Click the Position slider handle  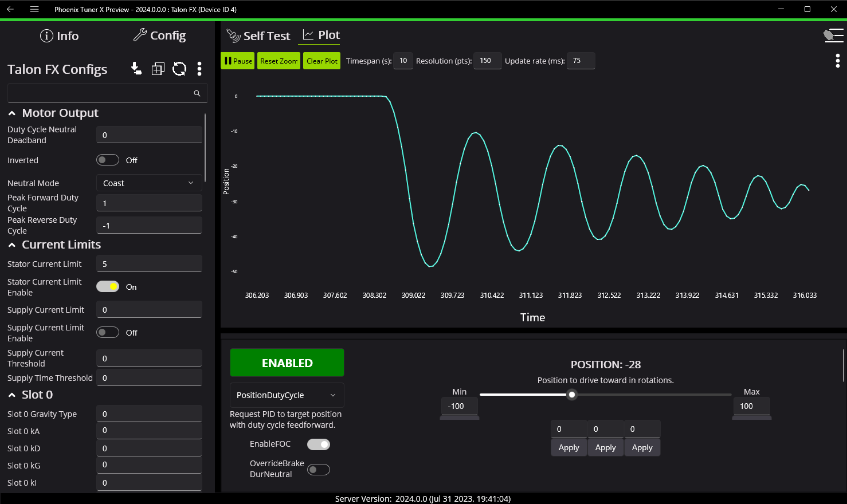[572, 395]
